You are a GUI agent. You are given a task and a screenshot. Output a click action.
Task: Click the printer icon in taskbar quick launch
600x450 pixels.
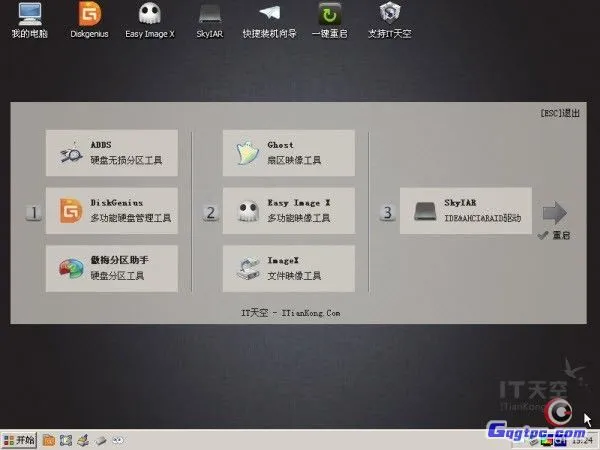[83, 439]
